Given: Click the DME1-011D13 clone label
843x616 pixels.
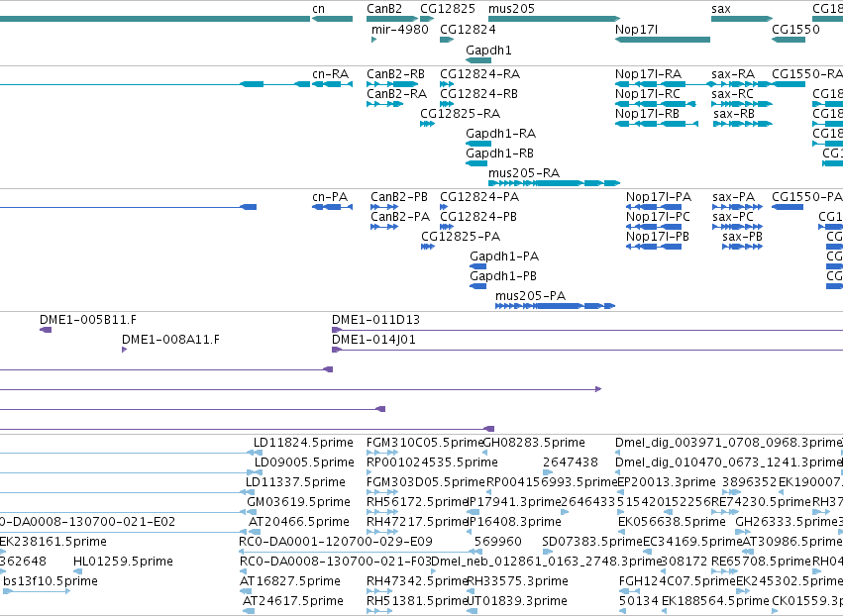Looking at the screenshot, I should [x=375, y=320].
